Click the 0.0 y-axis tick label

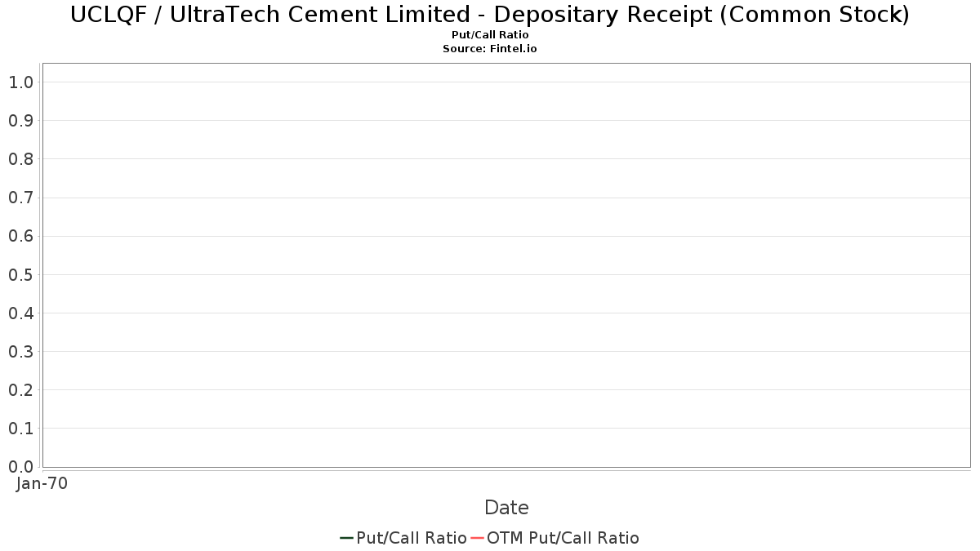(x=20, y=467)
